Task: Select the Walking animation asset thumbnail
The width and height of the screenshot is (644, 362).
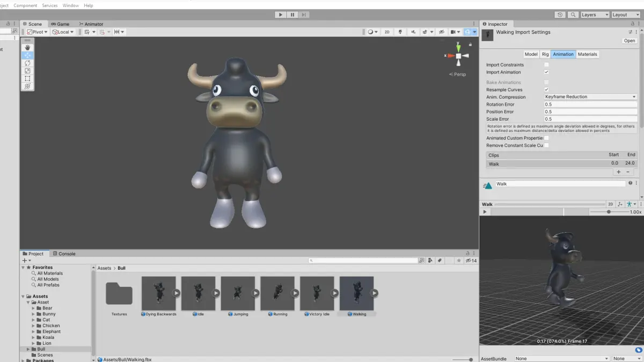Action: click(x=356, y=293)
